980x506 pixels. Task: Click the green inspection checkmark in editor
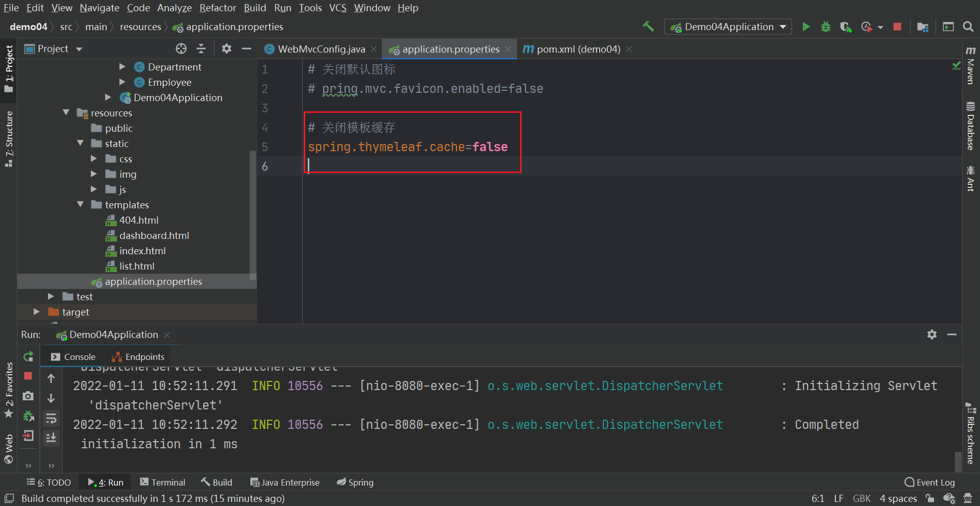click(956, 66)
